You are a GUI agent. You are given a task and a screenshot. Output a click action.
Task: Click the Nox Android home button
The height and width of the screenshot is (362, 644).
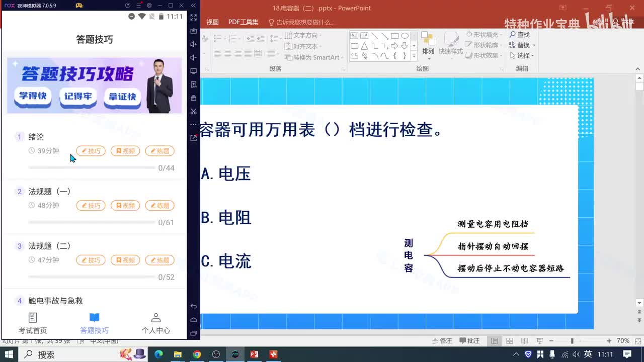[194, 320]
